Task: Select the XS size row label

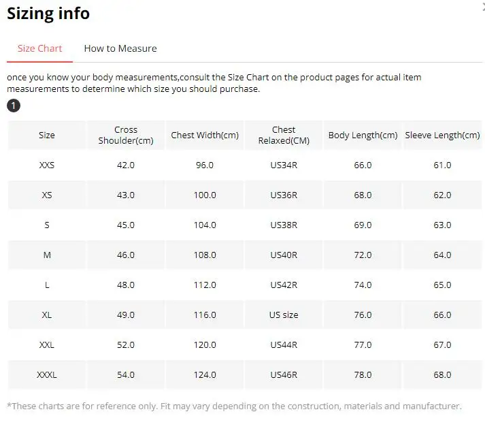Action: [x=47, y=195]
